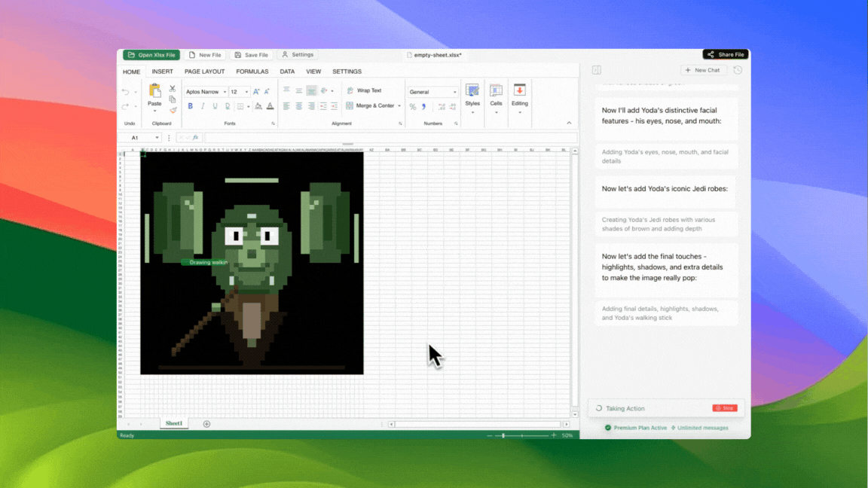
Task: Open the font size 12 dropdown
Action: (246, 92)
